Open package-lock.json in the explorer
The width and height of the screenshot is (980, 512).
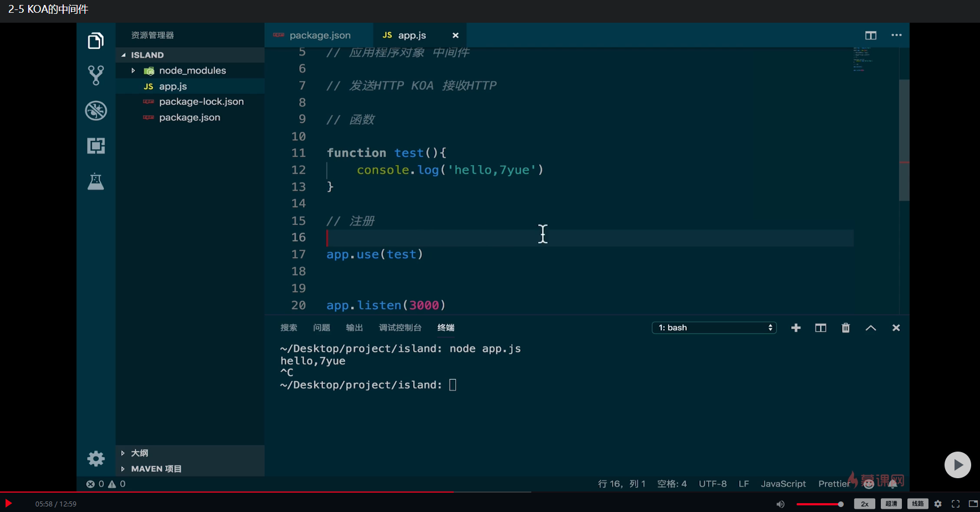tap(189, 102)
